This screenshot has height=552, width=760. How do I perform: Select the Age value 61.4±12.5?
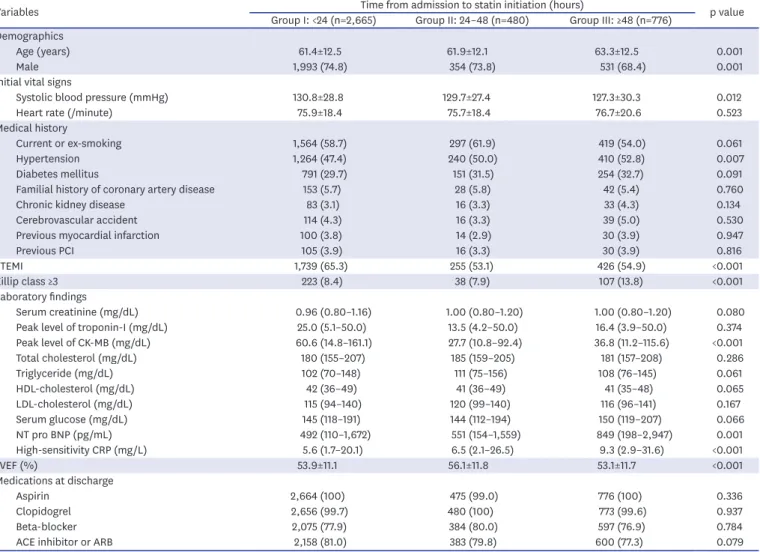319,51
